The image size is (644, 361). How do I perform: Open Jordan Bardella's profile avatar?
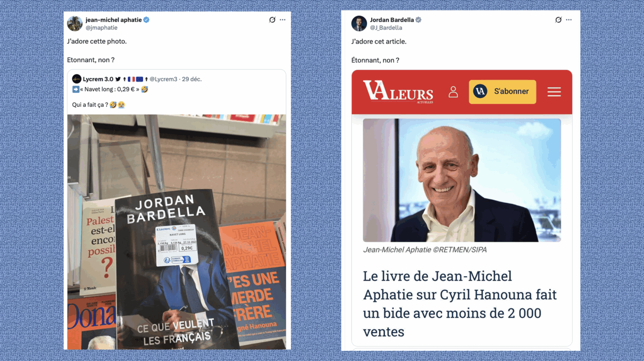pos(359,24)
